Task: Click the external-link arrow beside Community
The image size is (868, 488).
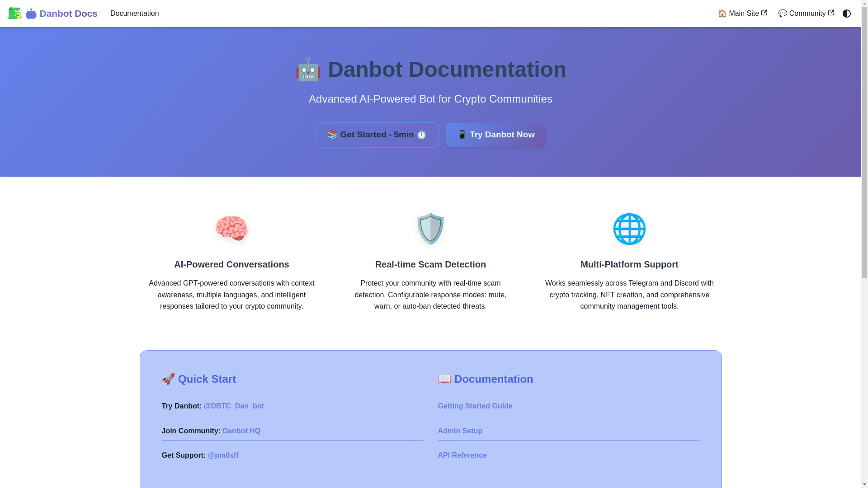Action: pyautogui.click(x=831, y=13)
